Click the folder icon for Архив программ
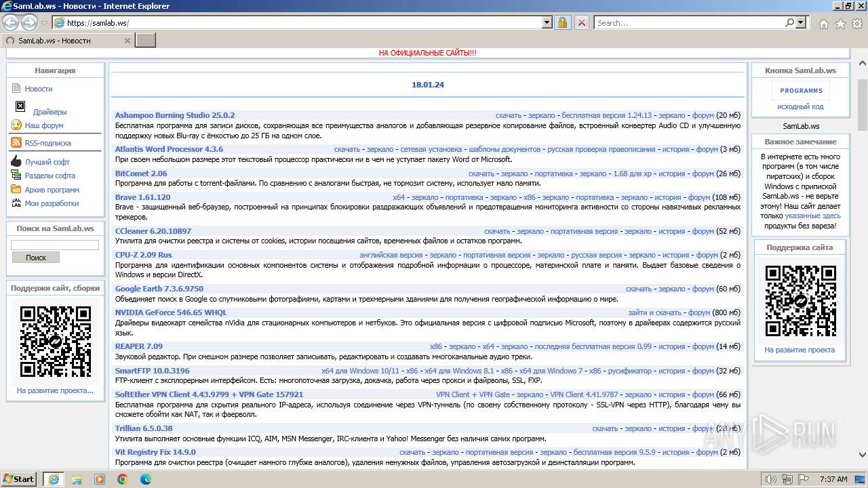Viewport: 868px width, 488px height. [16, 190]
